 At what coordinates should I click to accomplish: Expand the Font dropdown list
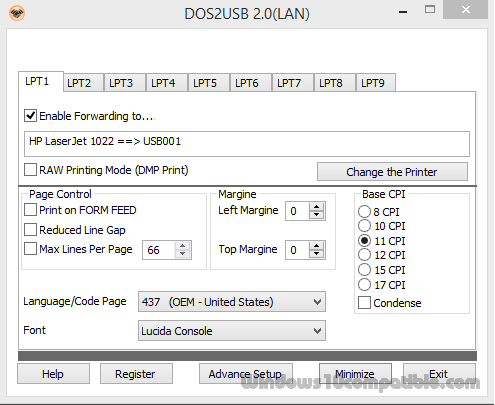pos(232,331)
